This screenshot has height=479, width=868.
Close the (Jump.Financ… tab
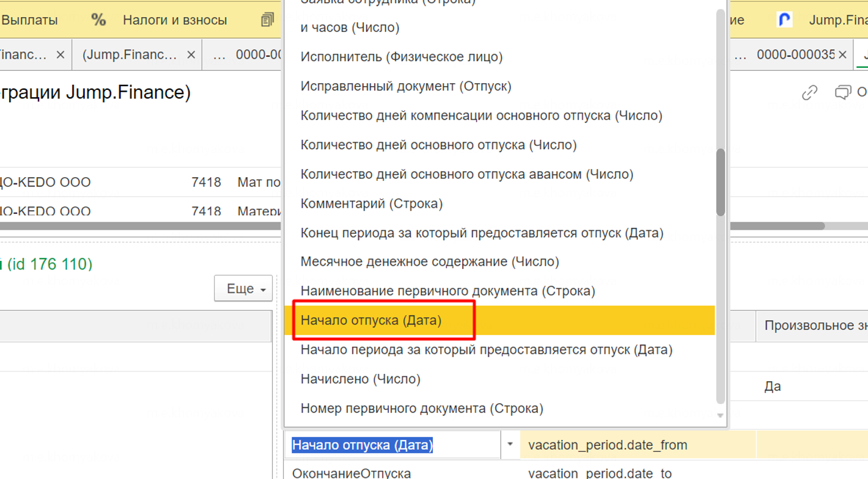pos(191,55)
